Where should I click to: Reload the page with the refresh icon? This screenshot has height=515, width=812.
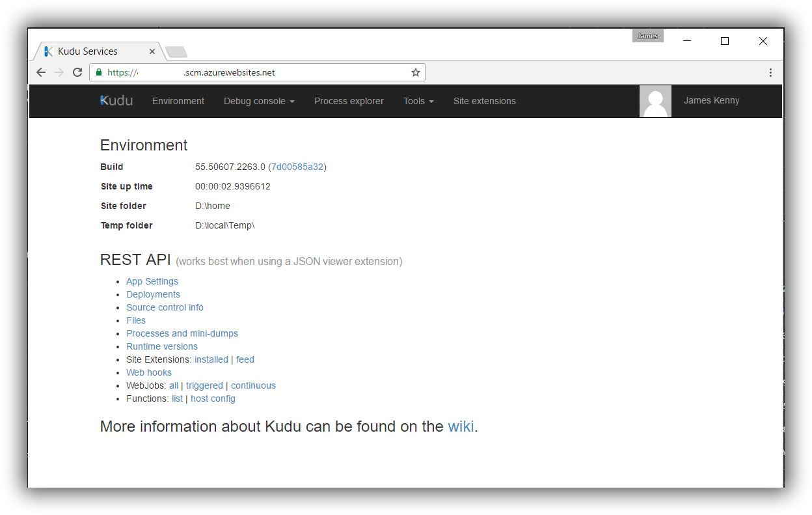[77, 72]
